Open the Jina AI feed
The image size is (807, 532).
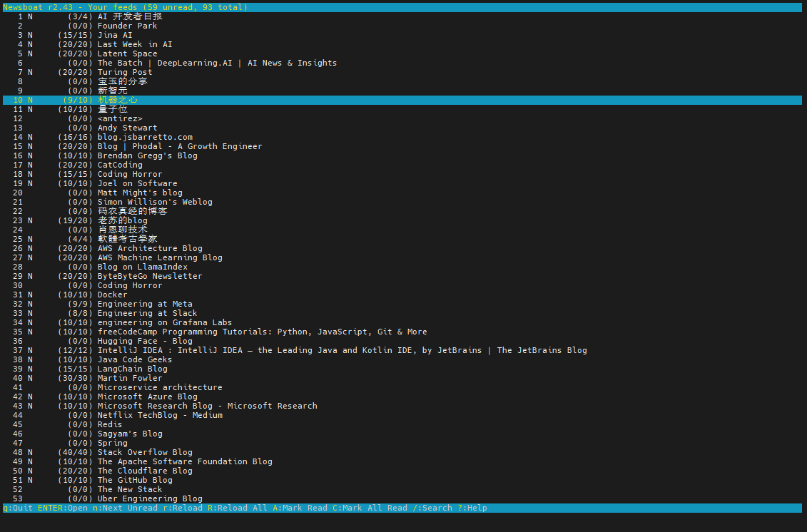pos(115,35)
